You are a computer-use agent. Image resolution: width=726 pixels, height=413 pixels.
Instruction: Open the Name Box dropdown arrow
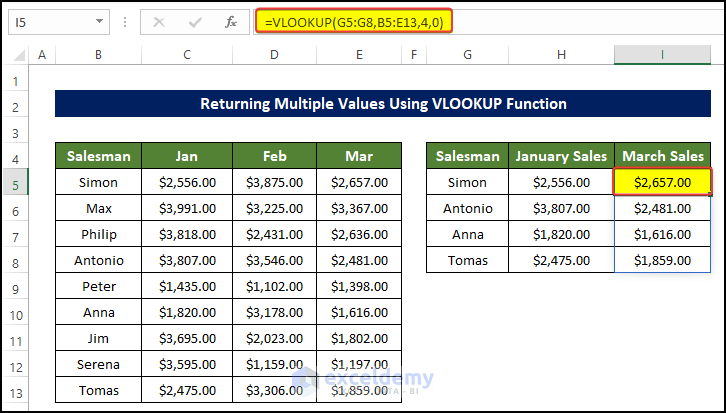(99, 21)
